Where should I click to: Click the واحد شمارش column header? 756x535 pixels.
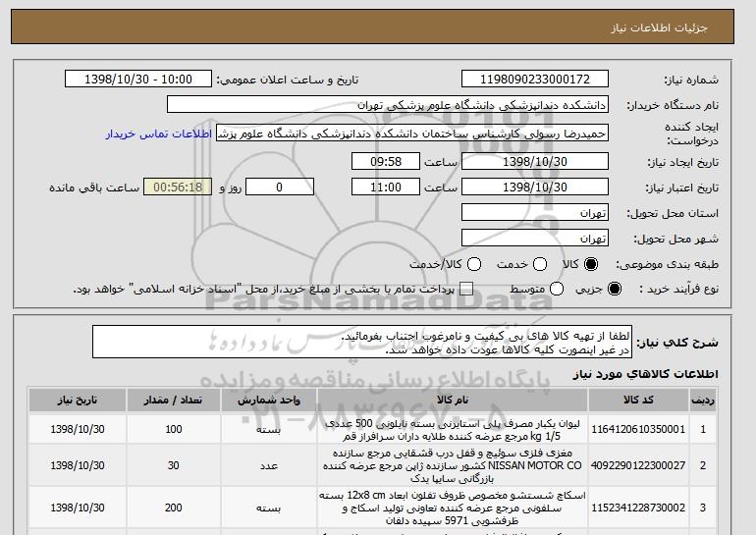269,401
